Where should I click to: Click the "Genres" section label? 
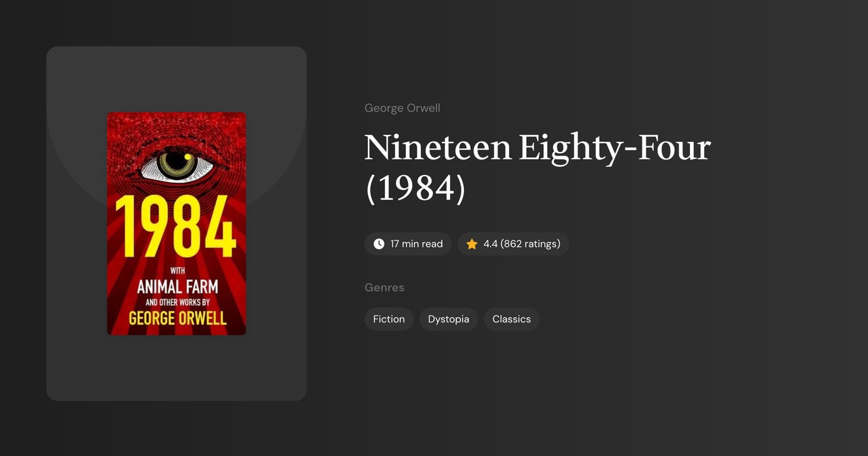(384, 287)
